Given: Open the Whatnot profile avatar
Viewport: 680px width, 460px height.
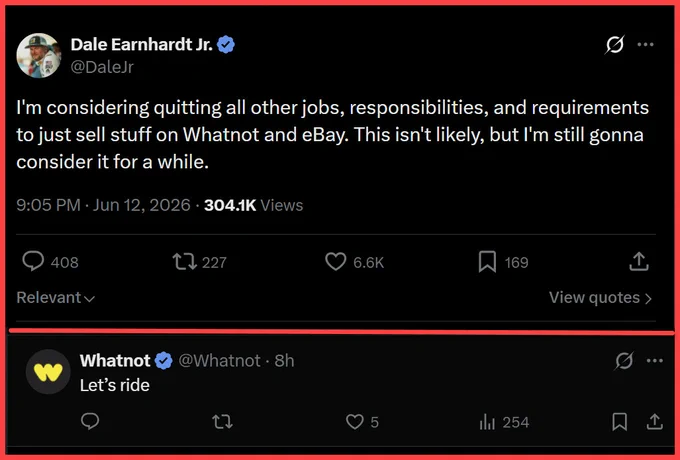Looking at the screenshot, I should 48,372.
